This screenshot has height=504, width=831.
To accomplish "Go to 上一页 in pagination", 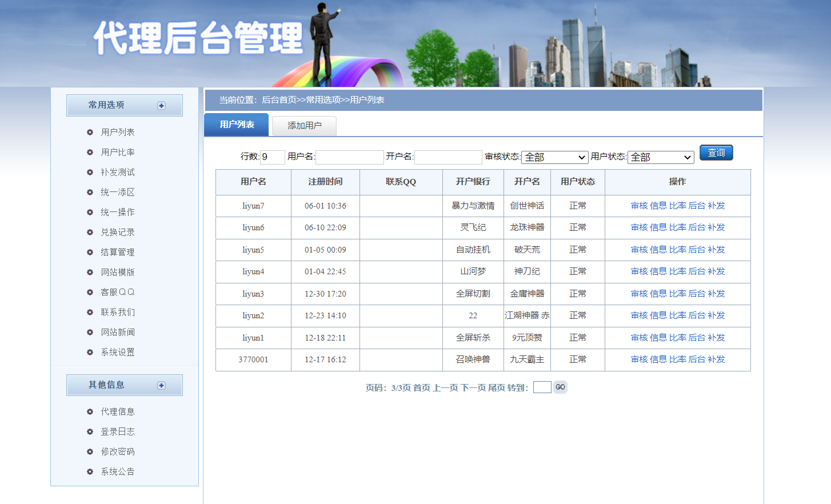I will pyautogui.click(x=446, y=387).
